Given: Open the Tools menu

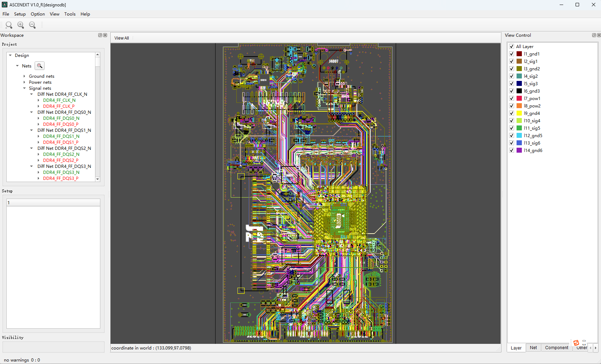Looking at the screenshot, I should point(70,14).
